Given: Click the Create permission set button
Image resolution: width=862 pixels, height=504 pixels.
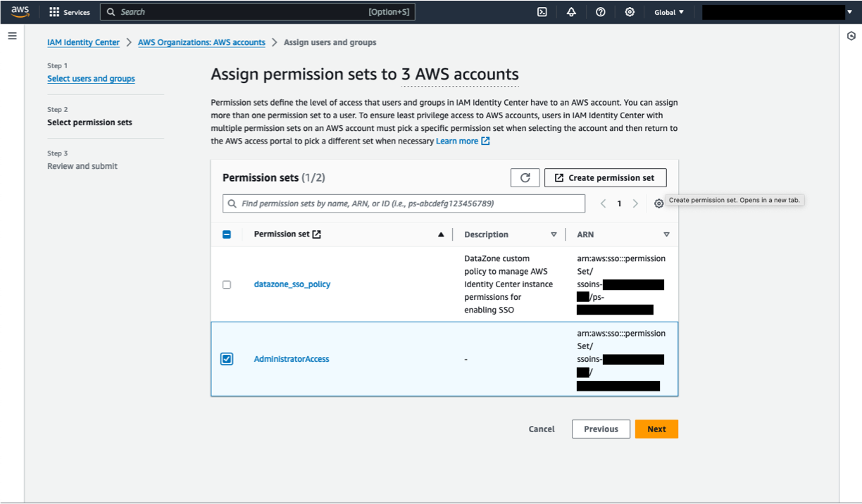Looking at the screenshot, I should tap(606, 178).
